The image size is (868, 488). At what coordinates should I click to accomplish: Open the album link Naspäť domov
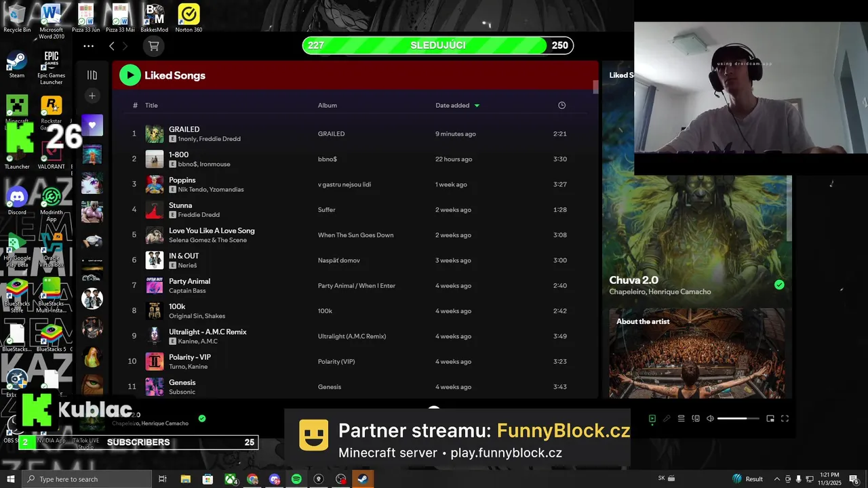pos(339,260)
